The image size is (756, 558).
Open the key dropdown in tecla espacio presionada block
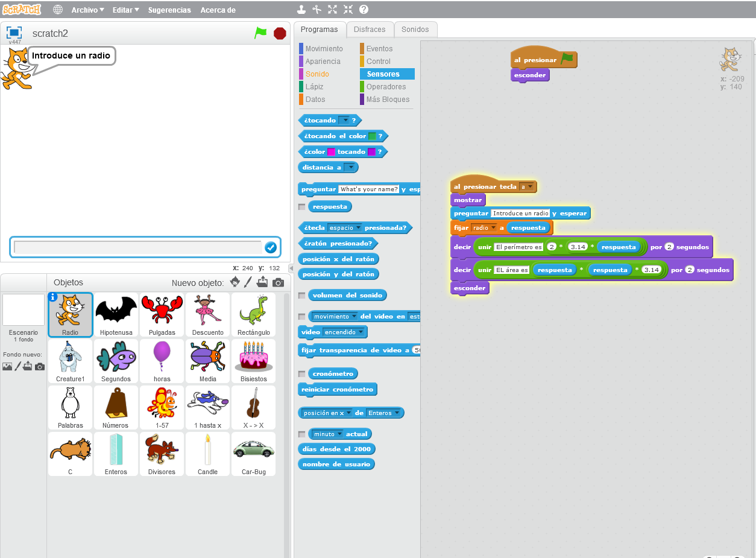tap(359, 228)
